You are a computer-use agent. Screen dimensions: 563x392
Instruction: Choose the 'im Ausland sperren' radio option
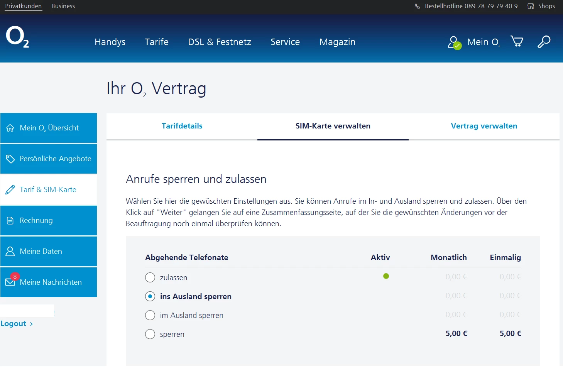click(150, 315)
